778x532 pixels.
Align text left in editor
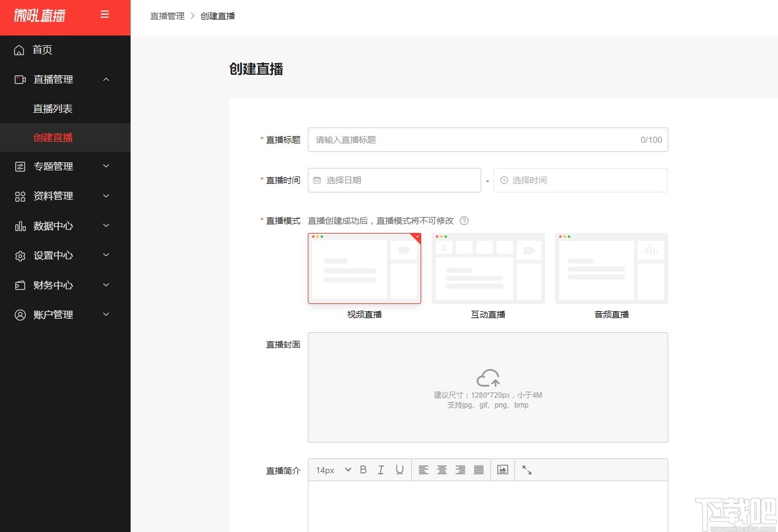[x=423, y=469]
